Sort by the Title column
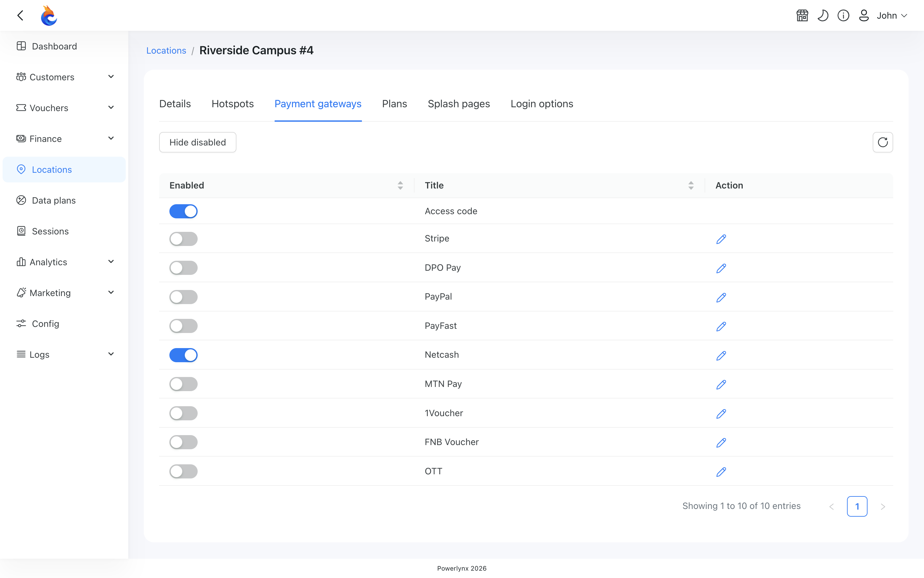Viewport: 924px width, 578px height. pos(691,185)
